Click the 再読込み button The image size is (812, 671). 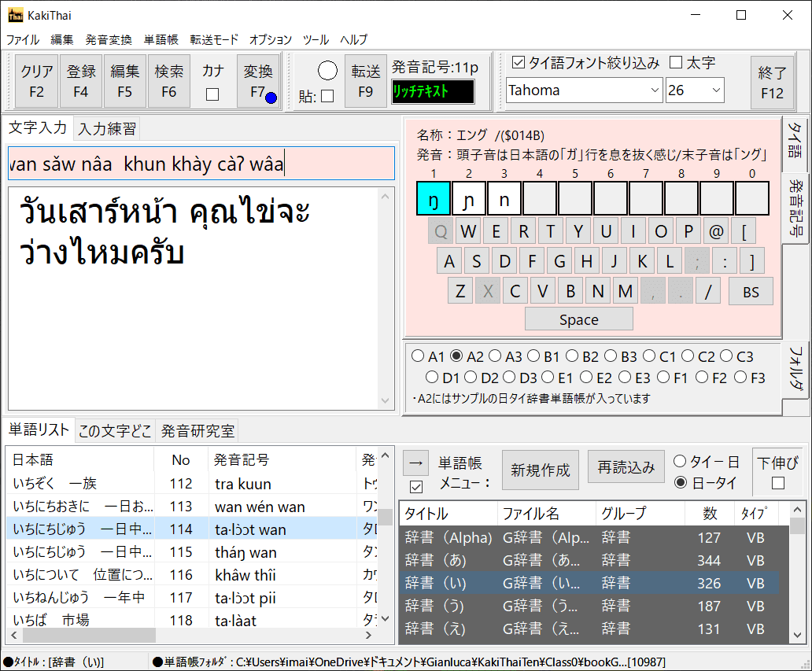pos(626,467)
